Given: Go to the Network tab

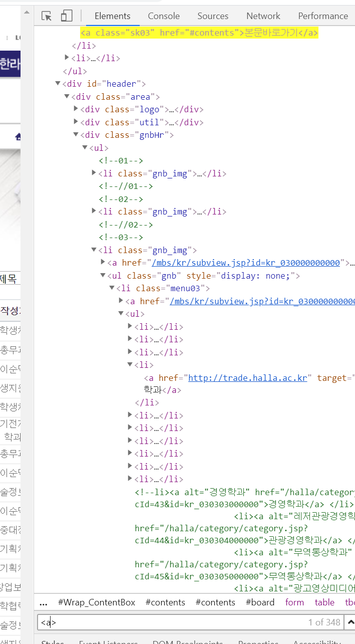Looking at the screenshot, I should pyautogui.click(x=263, y=16).
